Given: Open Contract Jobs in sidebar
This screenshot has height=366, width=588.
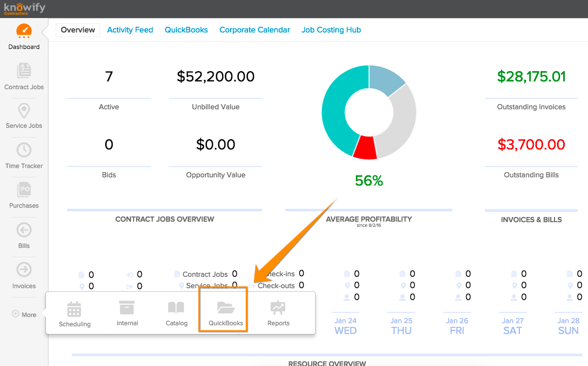Looking at the screenshot, I should 24,76.
